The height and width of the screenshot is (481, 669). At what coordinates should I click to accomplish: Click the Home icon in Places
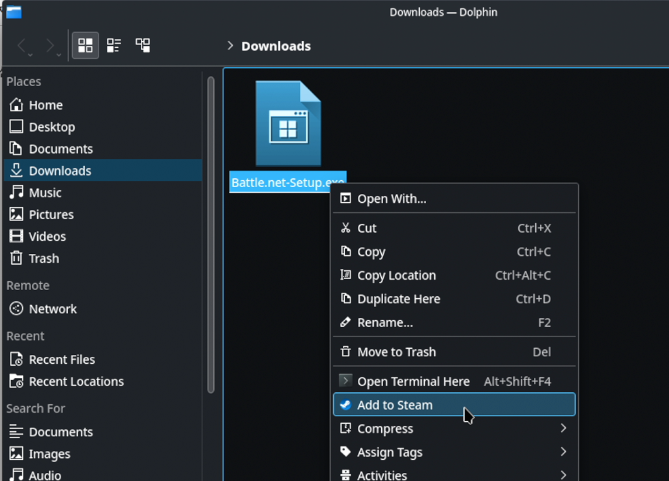(x=16, y=105)
